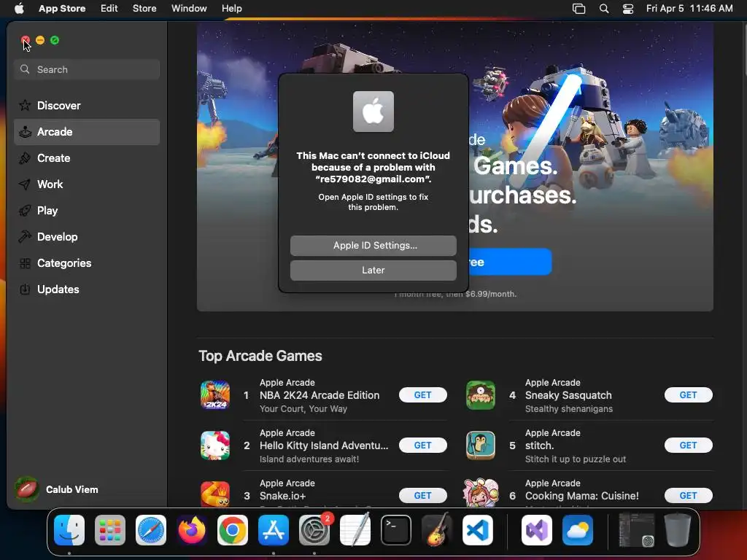Click the Hello Kitty Island Adventure app icon
The height and width of the screenshot is (560, 747).
[x=215, y=446]
